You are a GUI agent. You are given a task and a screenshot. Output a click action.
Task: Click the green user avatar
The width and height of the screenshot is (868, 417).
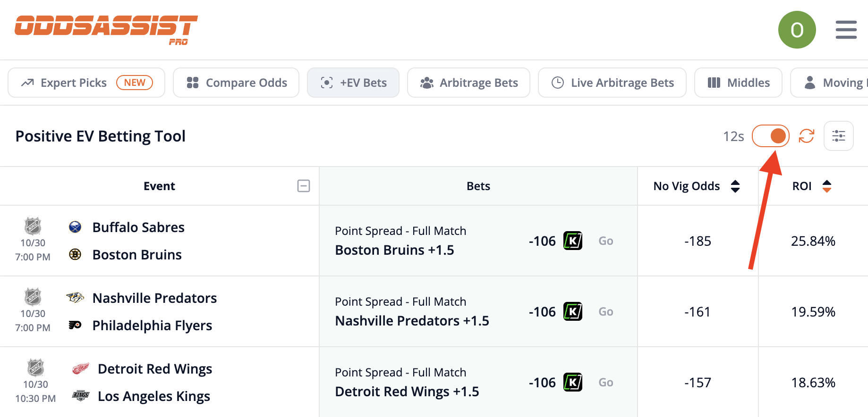(797, 30)
